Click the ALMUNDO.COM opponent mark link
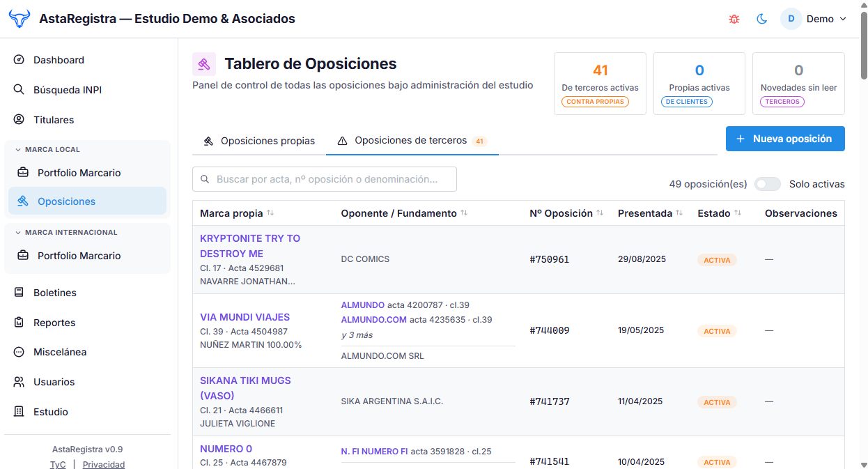 point(373,320)
